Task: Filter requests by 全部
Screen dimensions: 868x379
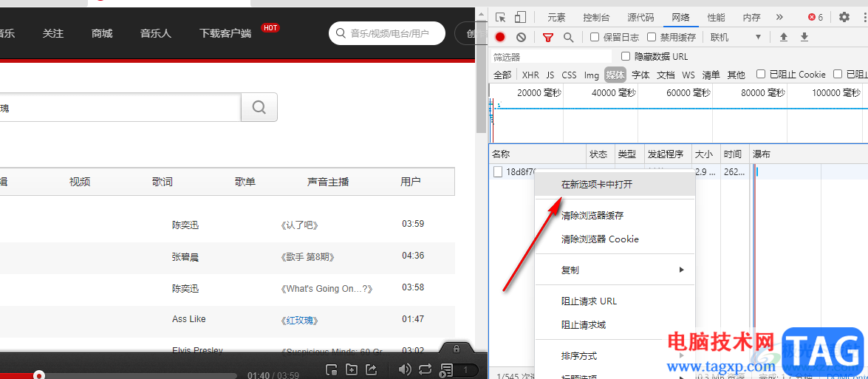Action: [x=502, y=75]
